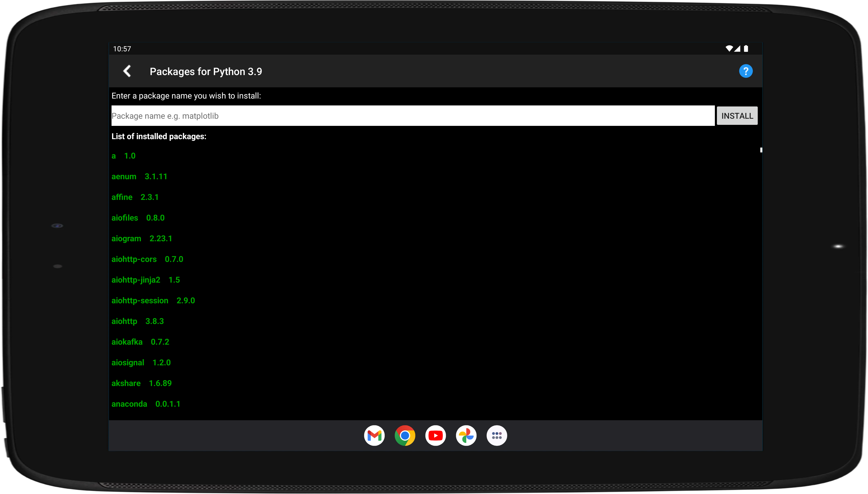The height and width of the screenshot is (494, 868).
Task: Select the aiohttp-cors 0.7.0 package
Action: tap(147, 260)
